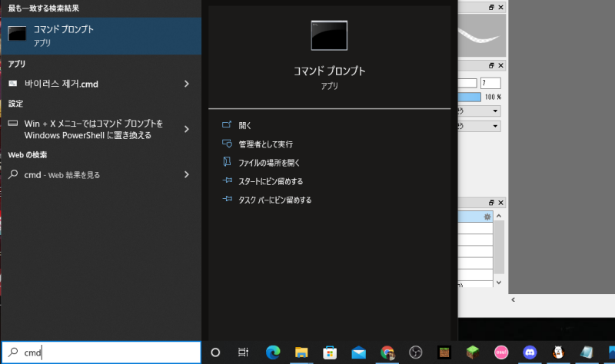Viewport: 615px width, 364px height.
Task: Open the Mail app from taskbar
Action: click(358, 352)
